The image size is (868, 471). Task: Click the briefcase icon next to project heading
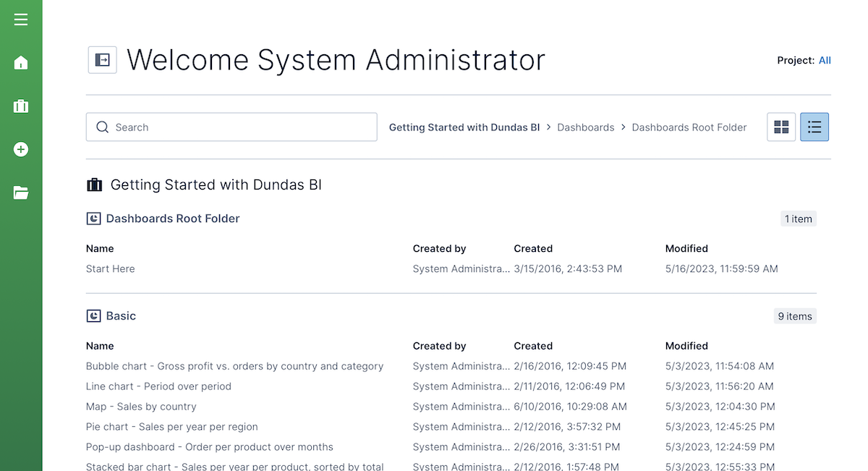(x=94, y=185)
